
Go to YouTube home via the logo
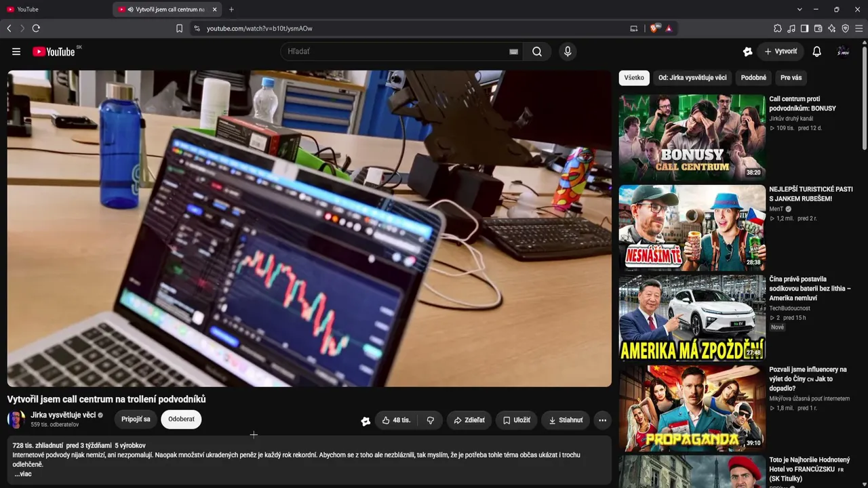54,52
